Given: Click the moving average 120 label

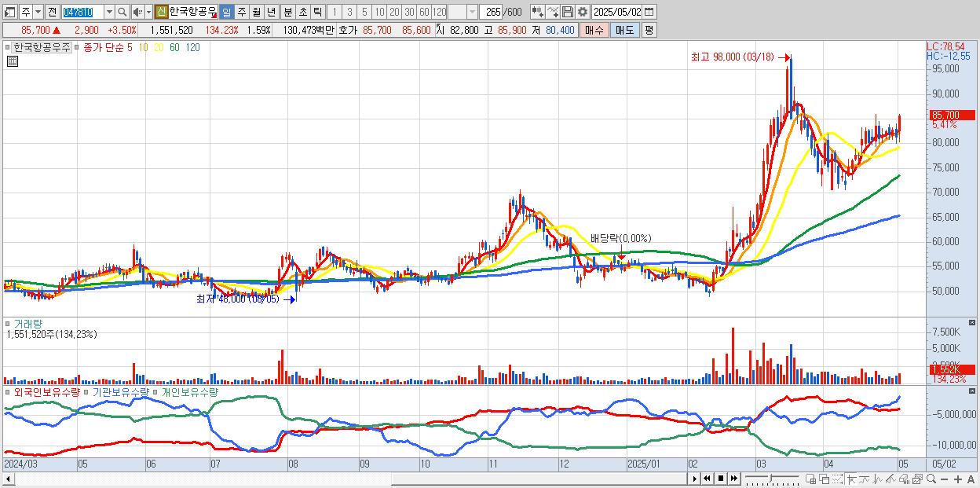Looking at the screenshot, I should tap(192, 47).
